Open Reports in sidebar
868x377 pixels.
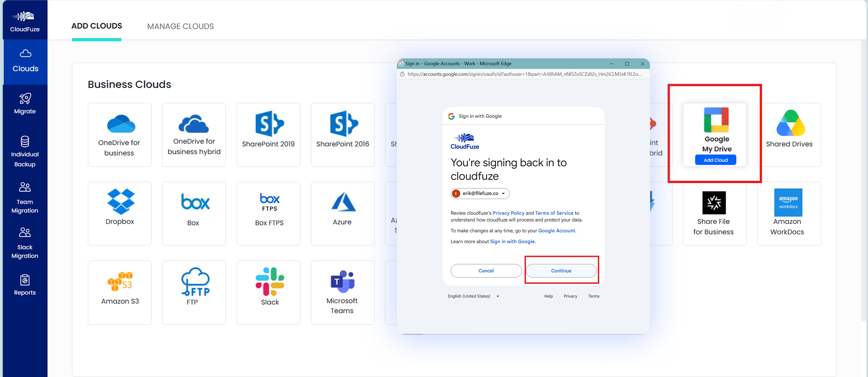25,285
